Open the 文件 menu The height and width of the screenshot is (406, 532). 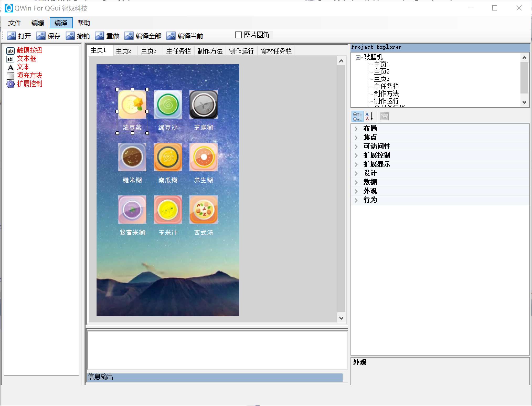(15, 23)
